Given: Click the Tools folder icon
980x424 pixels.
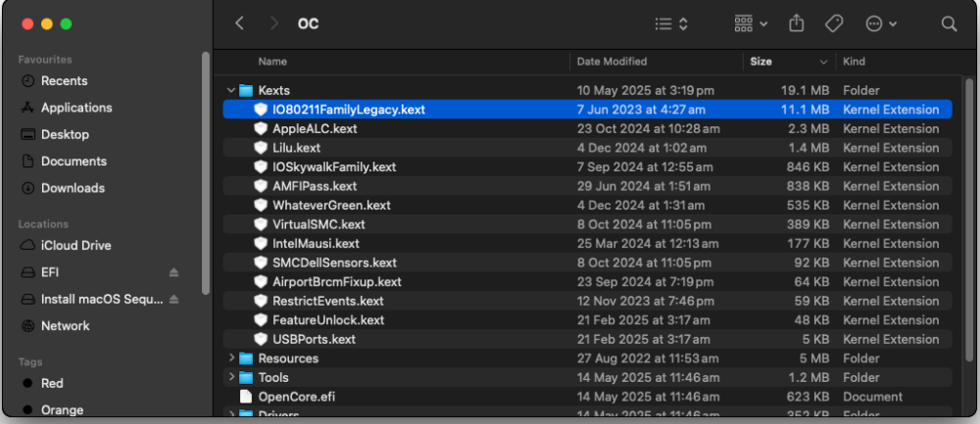Looking at the screenshot, I should pos(246,378).
